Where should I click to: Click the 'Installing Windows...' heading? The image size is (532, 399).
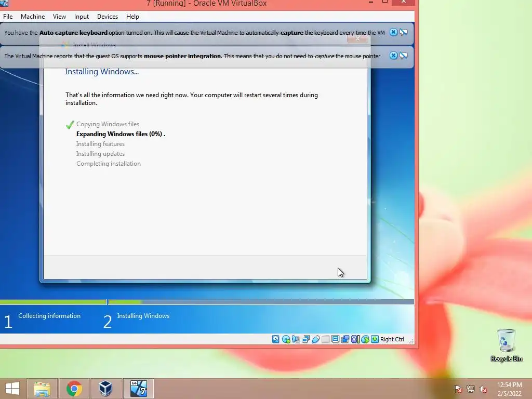coord(102,72)
